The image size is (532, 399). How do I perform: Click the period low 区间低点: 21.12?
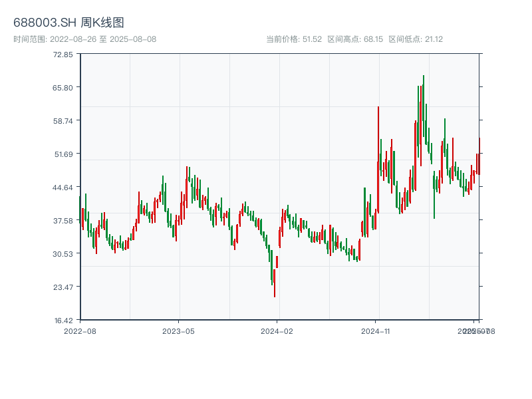coord(416,39)
